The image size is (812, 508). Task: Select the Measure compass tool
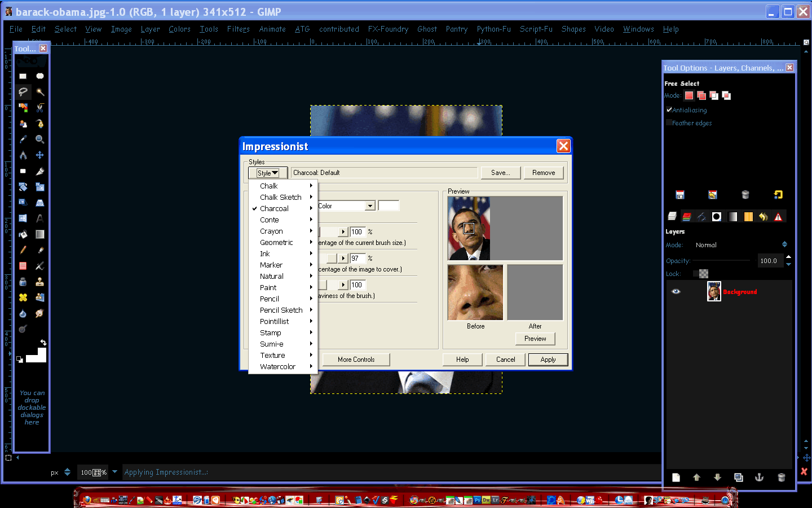click(x=23, y=155)
